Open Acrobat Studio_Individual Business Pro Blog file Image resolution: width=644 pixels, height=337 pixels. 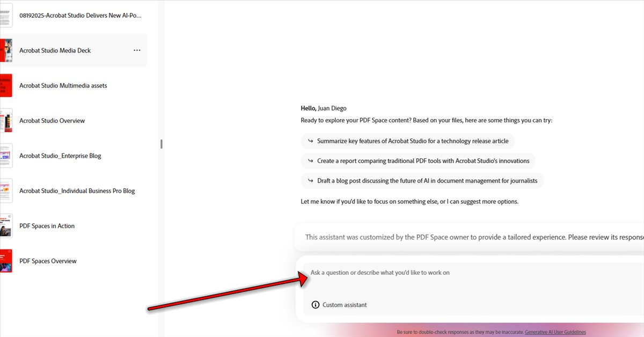point(77,191)
